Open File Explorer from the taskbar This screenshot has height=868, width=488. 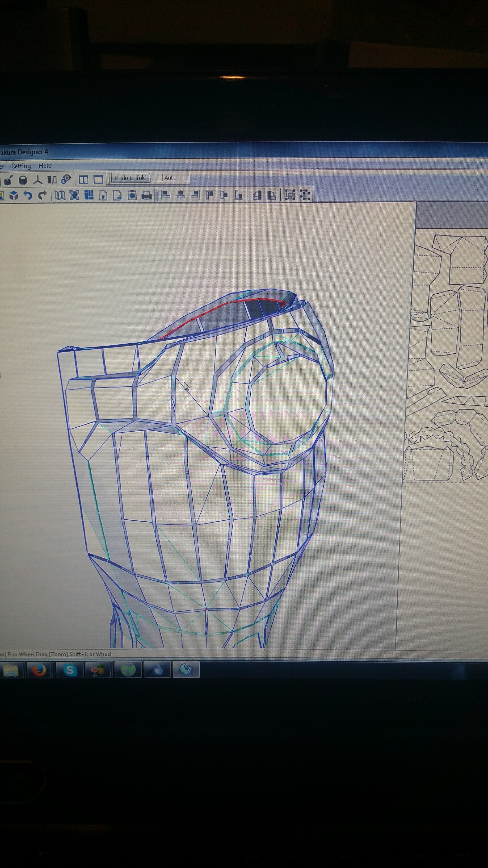click(x=10, y=670)
